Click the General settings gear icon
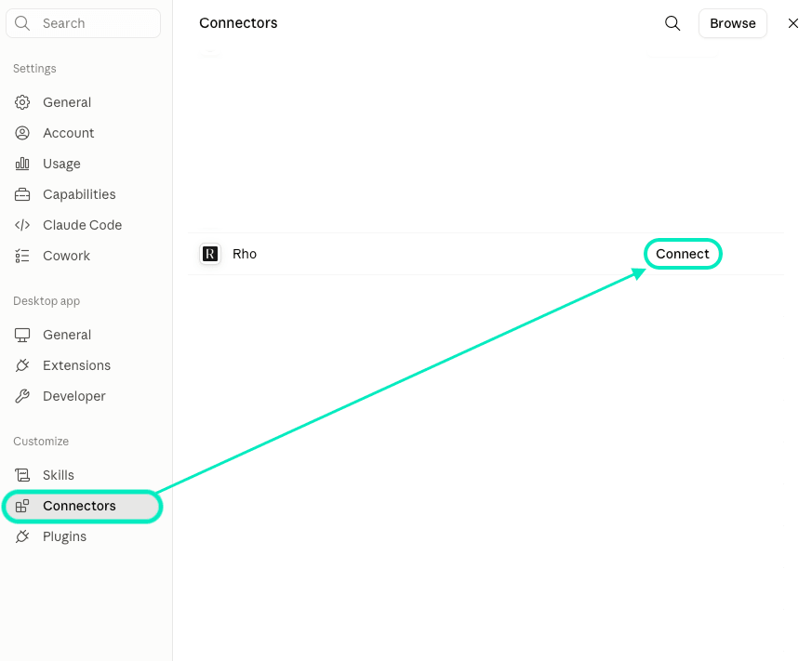This screenshot has width=812, height=661. pos(22,102)
